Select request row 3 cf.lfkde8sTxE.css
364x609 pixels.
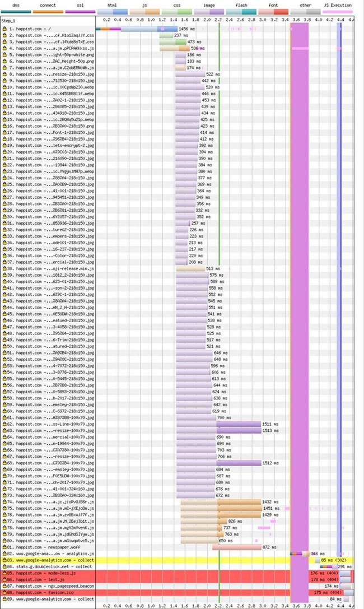49,42
